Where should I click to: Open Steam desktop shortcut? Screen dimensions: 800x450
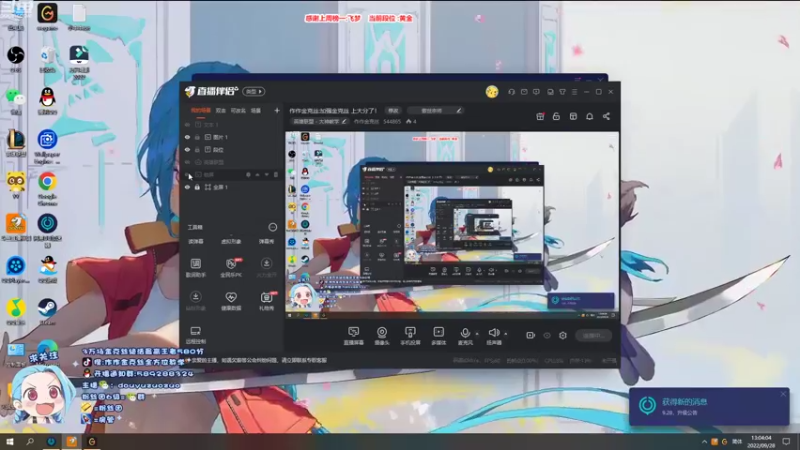[x=47, y=311]
